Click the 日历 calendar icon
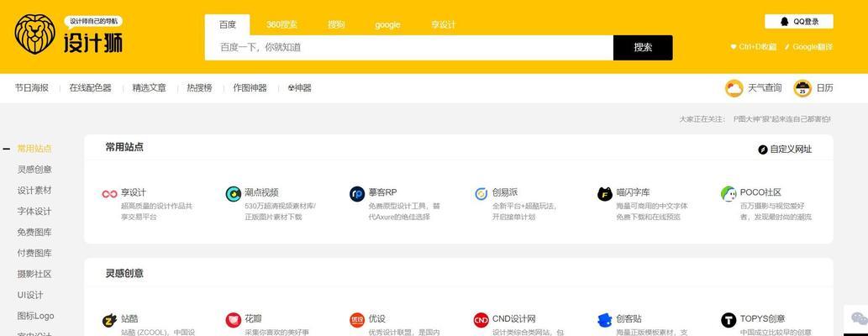Viewport: 868px width, 336px height. 802,88
